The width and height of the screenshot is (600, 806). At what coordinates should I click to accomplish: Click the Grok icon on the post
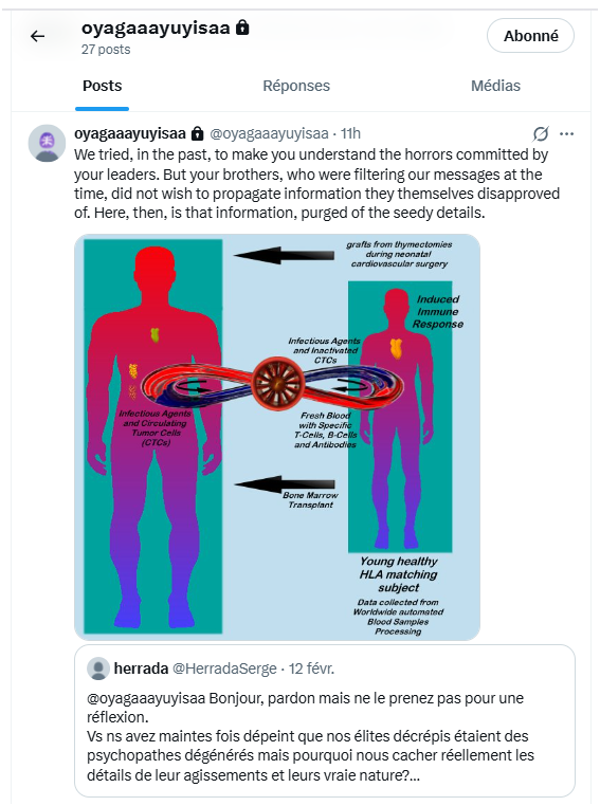coord(541,134)
